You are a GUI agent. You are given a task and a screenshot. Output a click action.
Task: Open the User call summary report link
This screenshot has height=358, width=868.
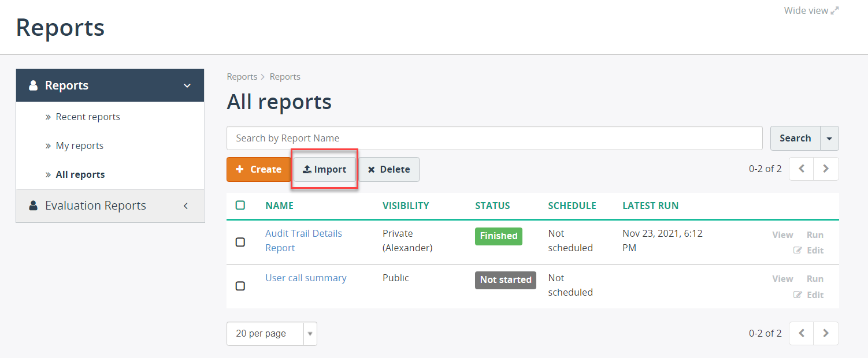click(306, 278)
